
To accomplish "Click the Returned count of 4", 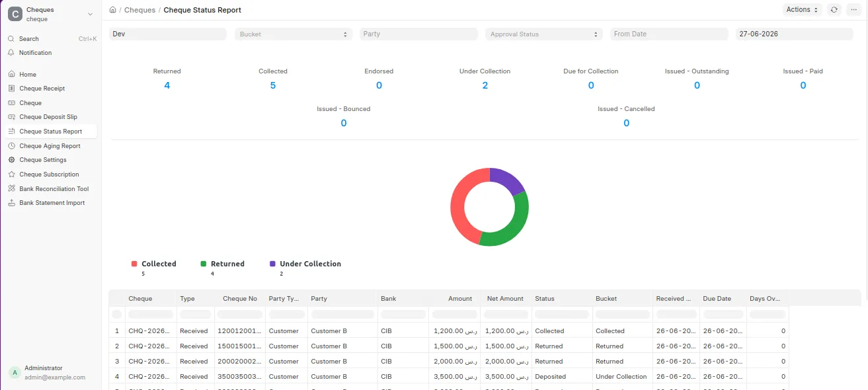I will click(x=167, y=85).
